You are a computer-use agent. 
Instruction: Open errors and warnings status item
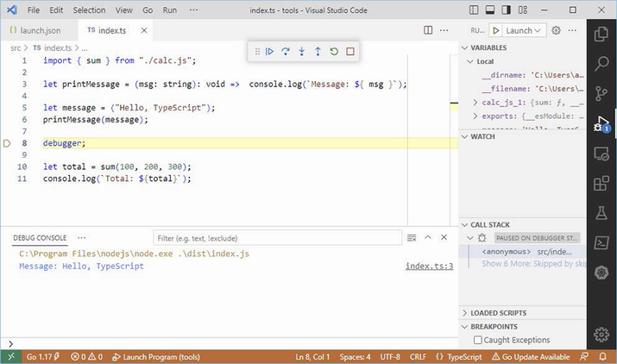pyautogui.click(x=87, y=357)
